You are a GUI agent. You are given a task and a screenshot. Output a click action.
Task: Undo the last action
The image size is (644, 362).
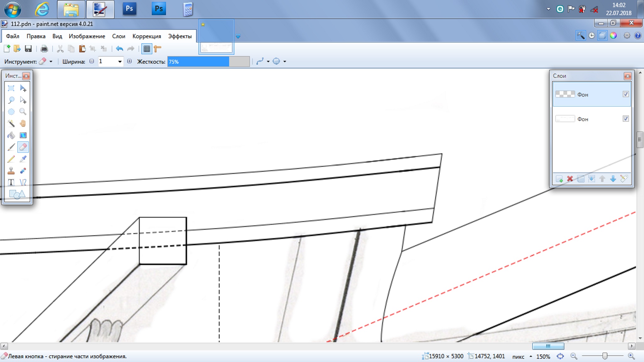(119, 48)
